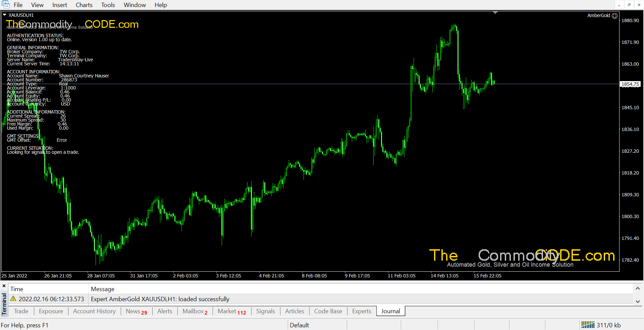This screenshot has width=644, height=330.
Task: Close the Terminal panel with the X
Action: tap(4, 286)
